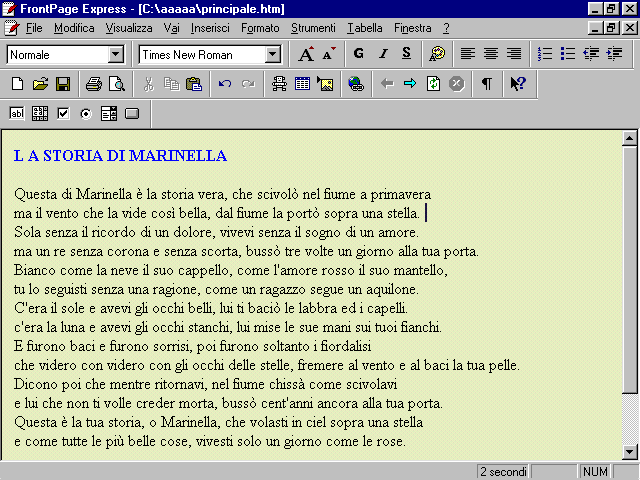Open the Tabella menu

[x=364, y=28]
